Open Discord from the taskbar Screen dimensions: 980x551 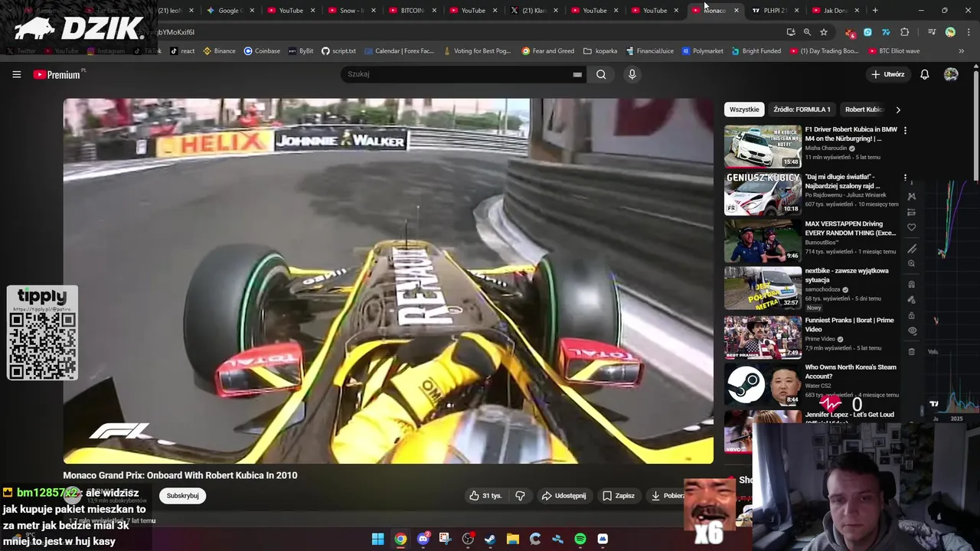(423, 539)
